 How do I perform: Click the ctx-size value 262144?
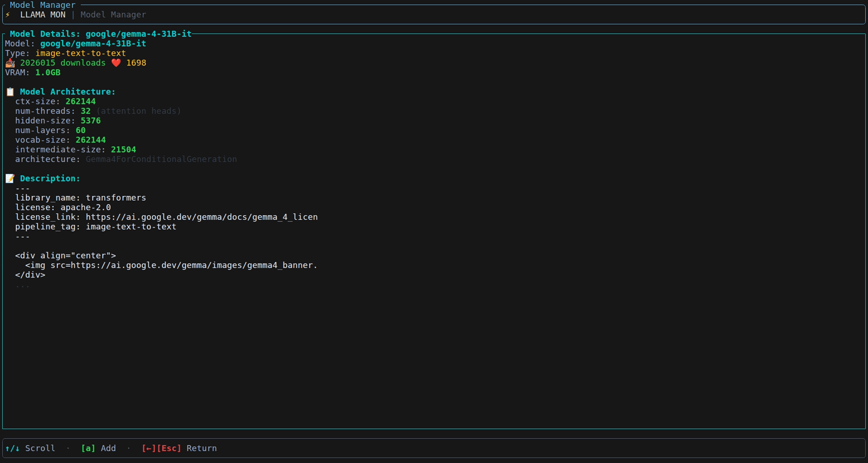click(x=80, y=102)
